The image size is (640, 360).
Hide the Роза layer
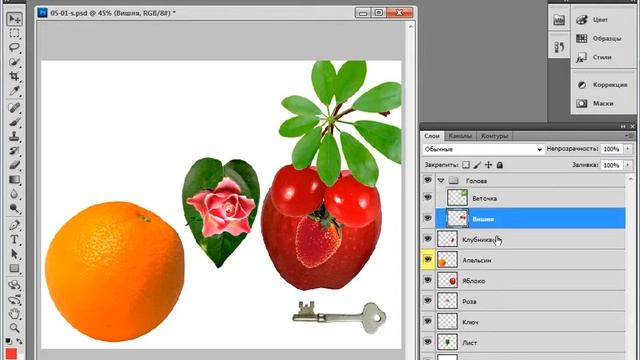[x=427, y=300]
